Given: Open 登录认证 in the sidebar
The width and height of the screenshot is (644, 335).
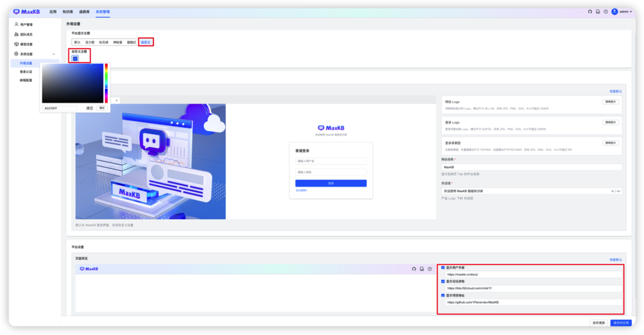Looking at the screenshot, I should point(26,72).
